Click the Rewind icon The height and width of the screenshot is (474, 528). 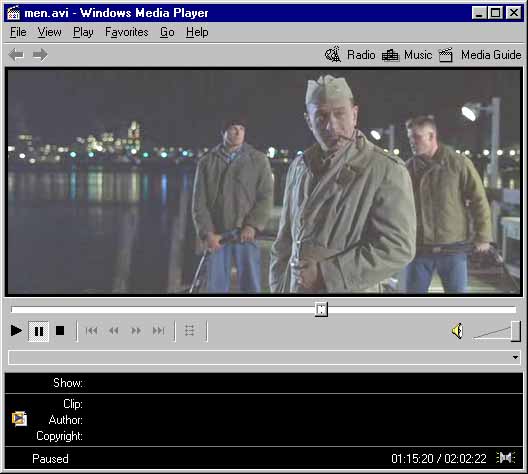click(114, 331)
